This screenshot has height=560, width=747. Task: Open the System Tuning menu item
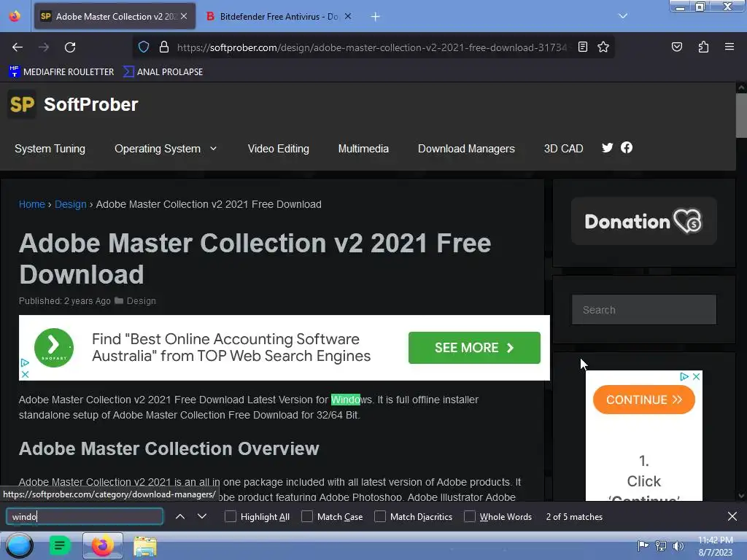pos(50,149)
